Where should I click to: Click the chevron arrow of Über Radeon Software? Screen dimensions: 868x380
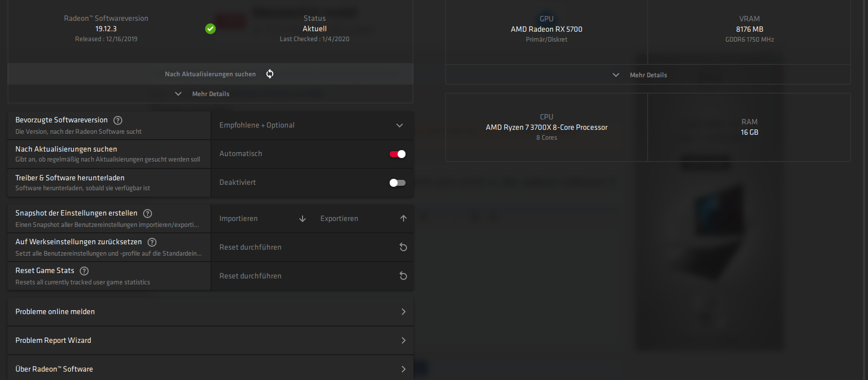pos(404,369)
